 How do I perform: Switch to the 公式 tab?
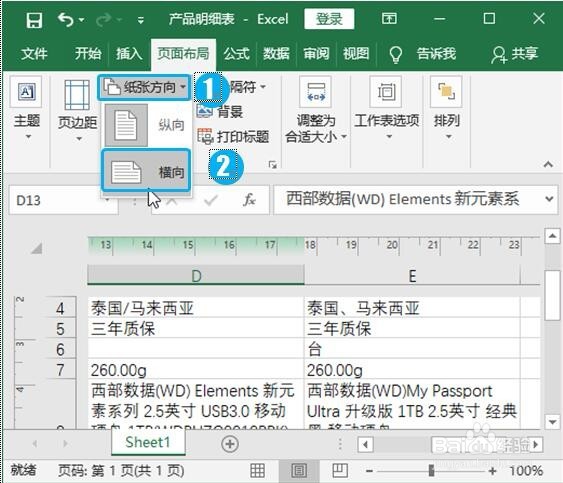(236, 54)
